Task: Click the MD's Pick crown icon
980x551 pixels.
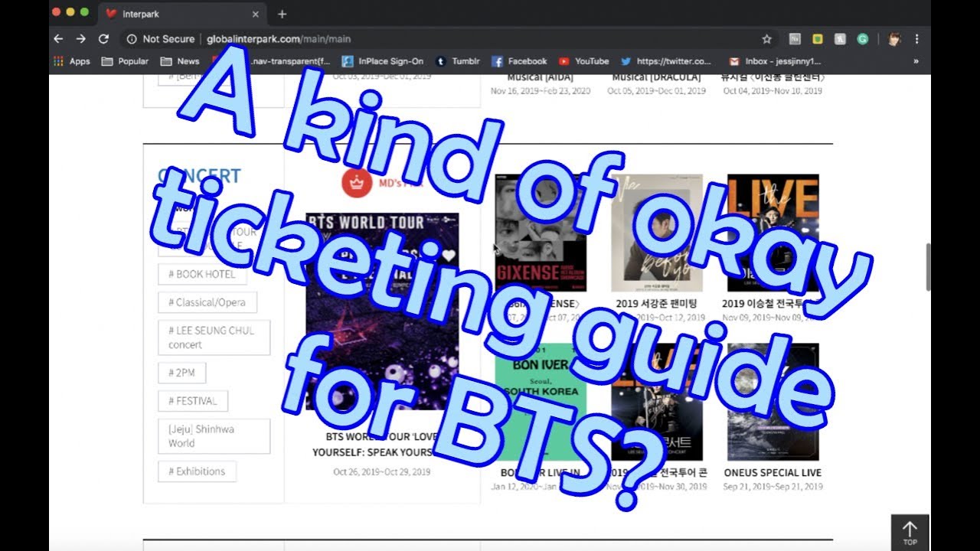Action: click(356, 182)
